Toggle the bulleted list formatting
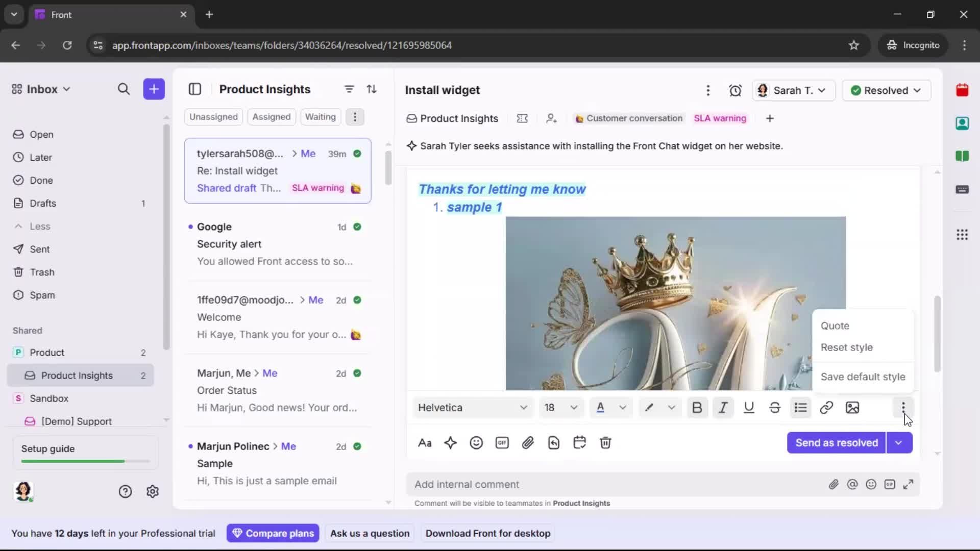980x551 pixels. pyautogui.click(x=800, y=408)
